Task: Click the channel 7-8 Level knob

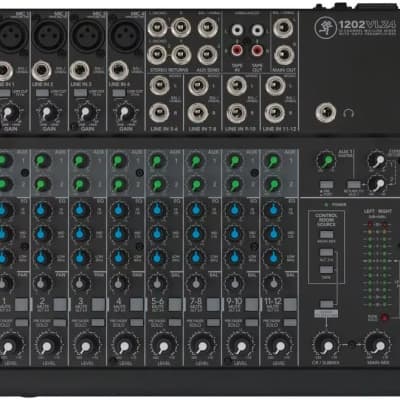Action: [201, 346]
